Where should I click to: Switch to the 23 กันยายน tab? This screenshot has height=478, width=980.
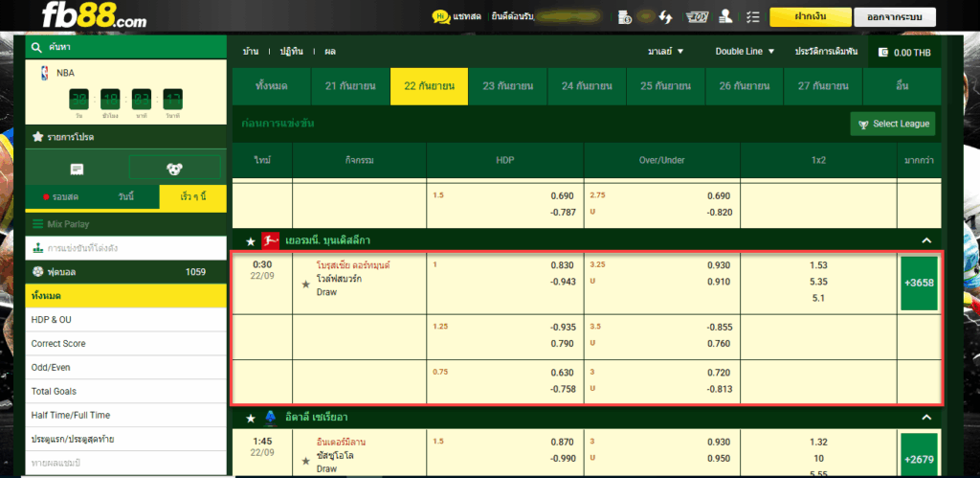[507, 86]
